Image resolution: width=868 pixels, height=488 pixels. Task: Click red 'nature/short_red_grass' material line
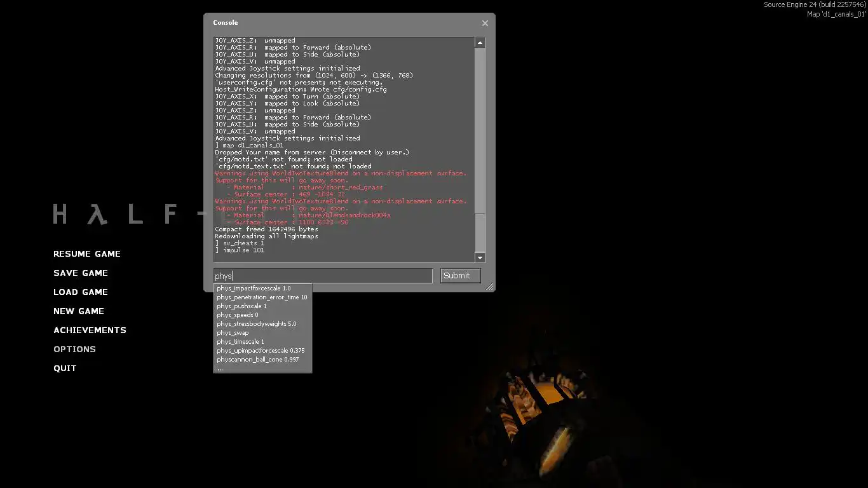(304, 187)
